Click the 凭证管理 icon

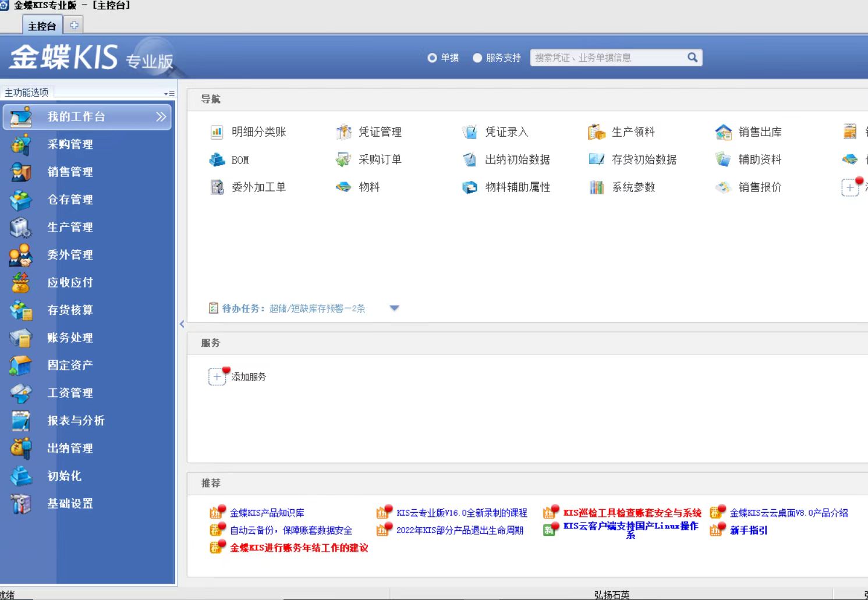pos(343,132)
